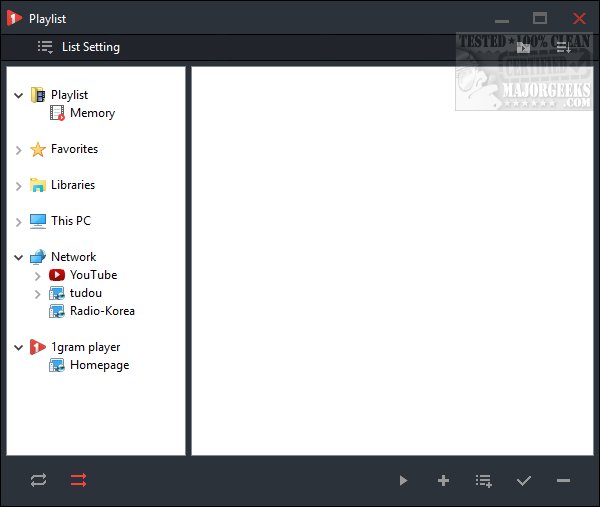Click the Radio-Korea web link icon
This screenshot has height=507, width=600.
[x=57, y=311]
